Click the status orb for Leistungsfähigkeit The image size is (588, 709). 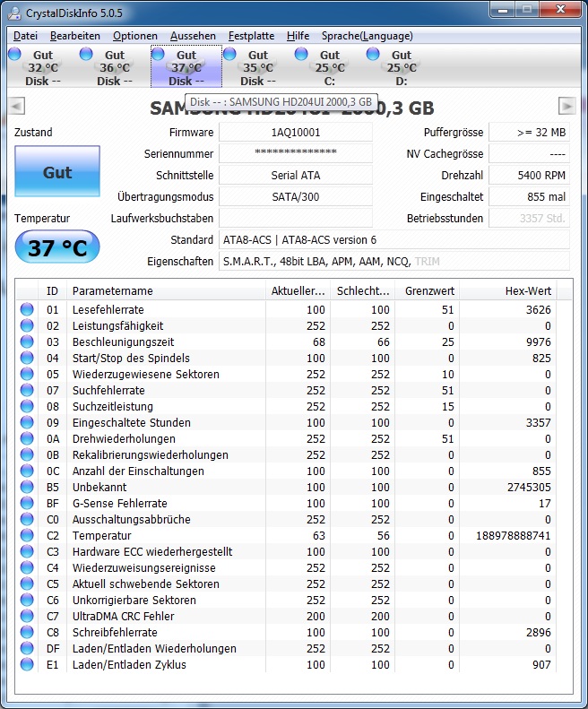(27, 325)
